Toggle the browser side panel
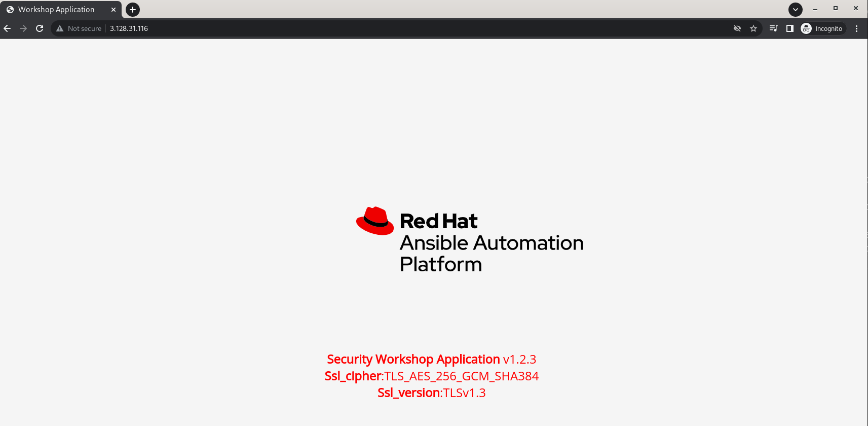Screen dimensions: 868x426 pos(789,28)
